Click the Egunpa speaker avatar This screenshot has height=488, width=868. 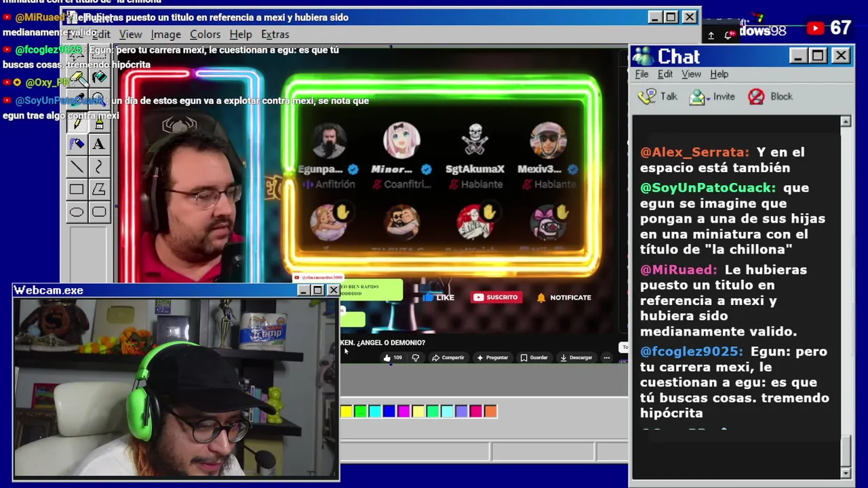(328, 142)
